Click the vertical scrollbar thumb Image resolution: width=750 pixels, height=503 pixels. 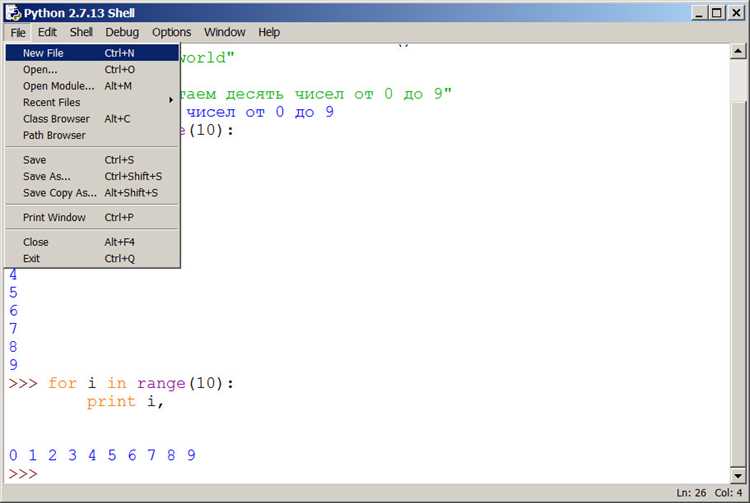click(x=738, y=283)
